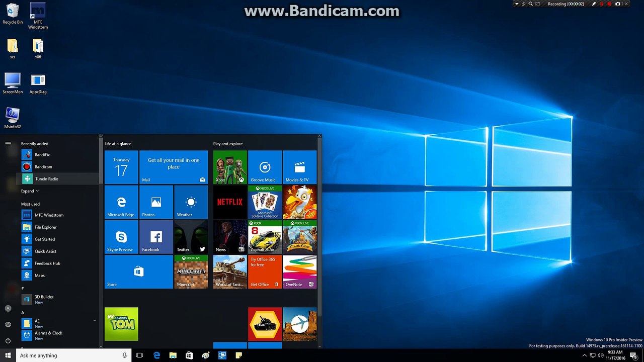Open the user account button in Start

coord(8,308)
